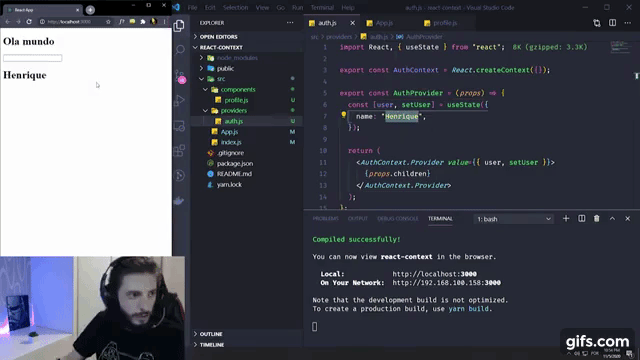The width and height of the screenshot is (640, 360).
Task: Split the editor to the right
Action: pyautogui.click(x=612, y=23)
